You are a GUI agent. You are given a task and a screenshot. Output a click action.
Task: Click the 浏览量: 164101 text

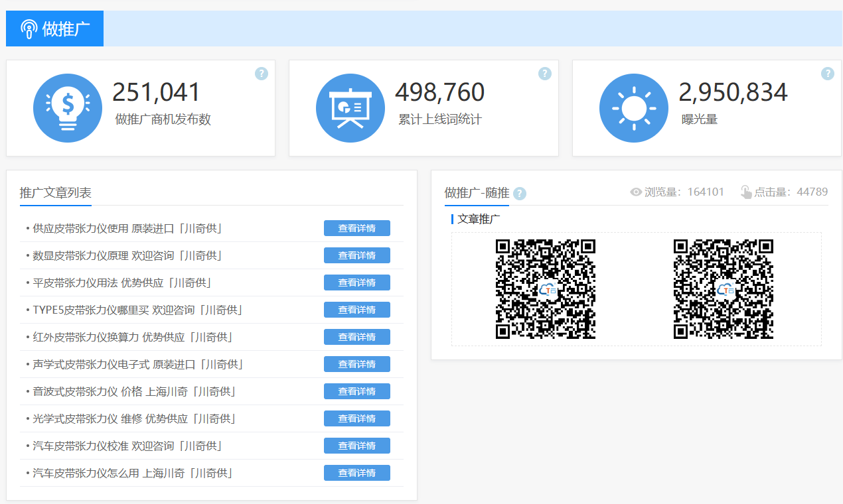(x=684, y=192)
